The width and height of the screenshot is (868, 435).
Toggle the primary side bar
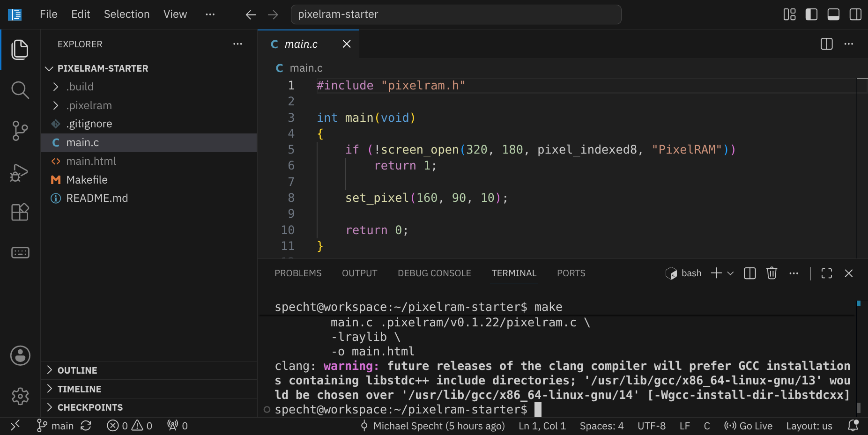811,15
